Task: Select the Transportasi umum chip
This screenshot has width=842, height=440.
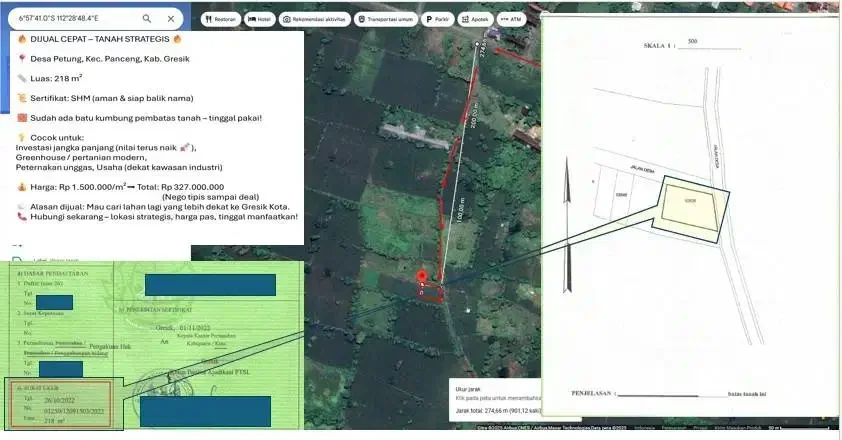Action: pyautogui.click(x=386, y=19)
